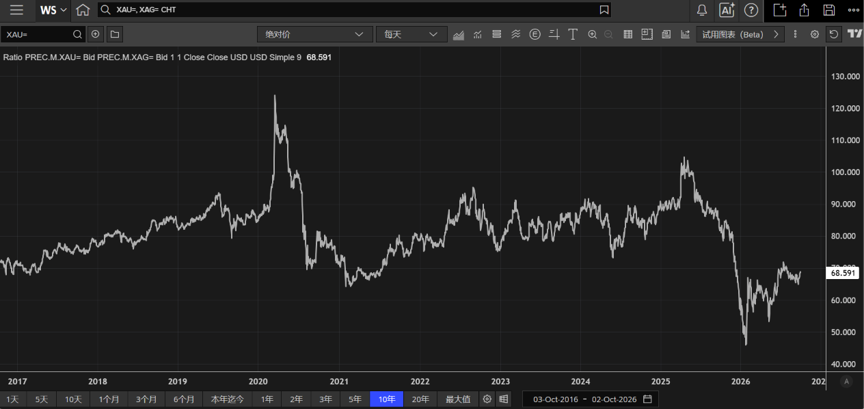Select the active 10年 range
The width and height of the screenshot is (864, 409).
[387, 399]
